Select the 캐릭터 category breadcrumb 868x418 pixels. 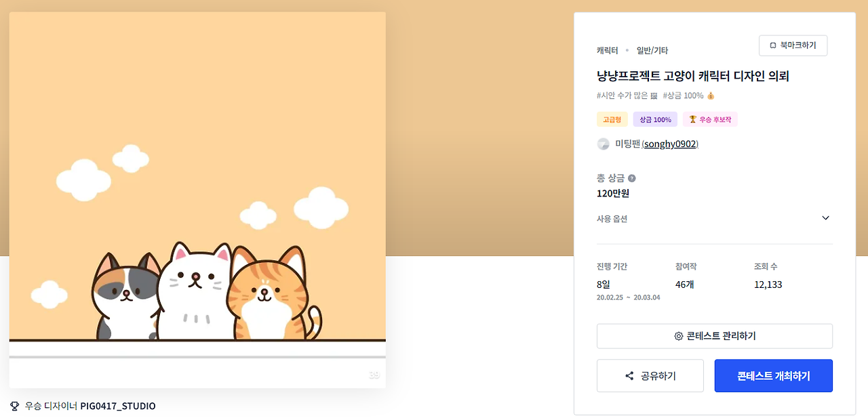point(608,50)
